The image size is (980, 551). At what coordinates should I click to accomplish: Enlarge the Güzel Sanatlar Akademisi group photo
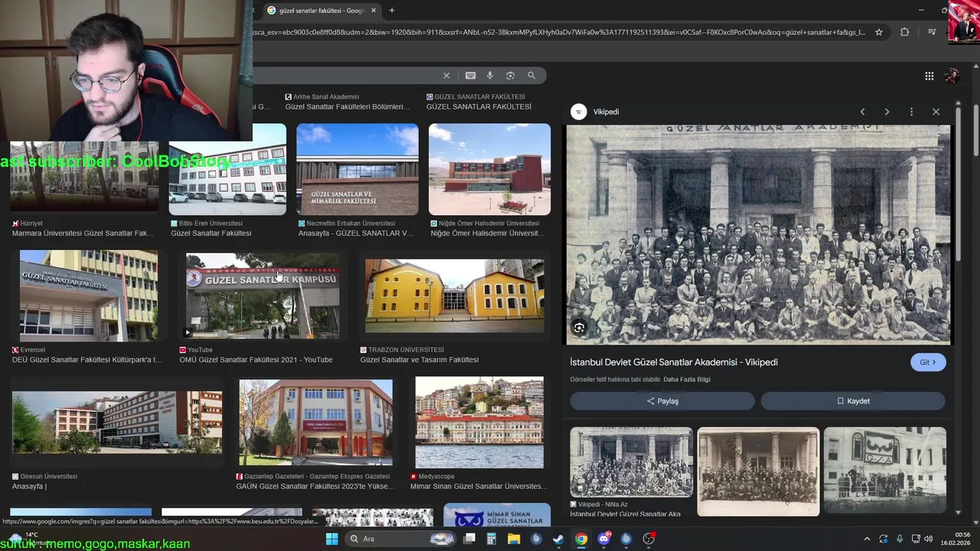click(758, 235)
